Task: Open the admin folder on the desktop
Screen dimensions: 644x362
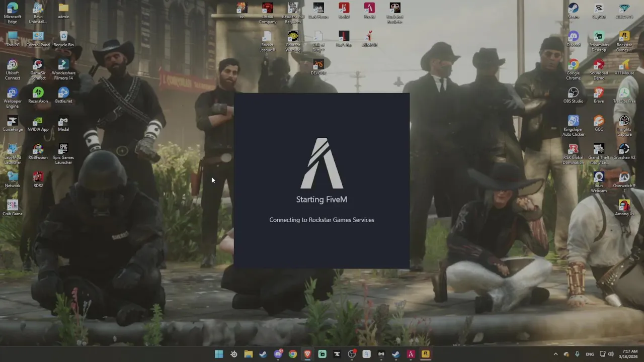Action: [63, 11]
